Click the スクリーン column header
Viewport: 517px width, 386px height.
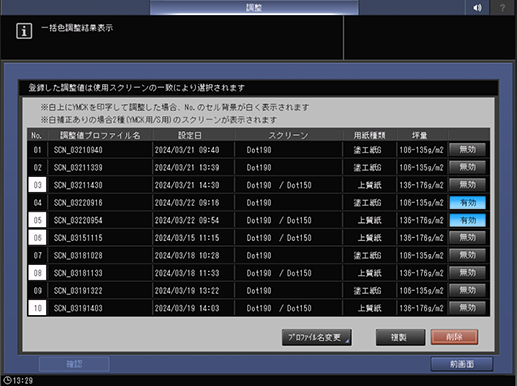pyautogui.click(x=288, y=135)
